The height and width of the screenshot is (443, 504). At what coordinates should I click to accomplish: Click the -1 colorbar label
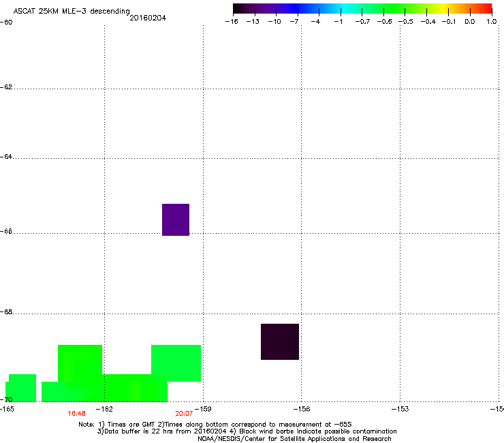pos(338,22)
